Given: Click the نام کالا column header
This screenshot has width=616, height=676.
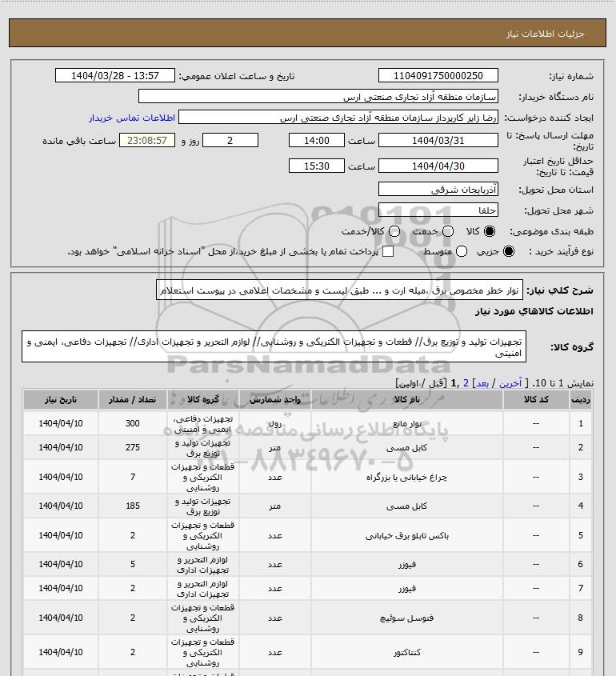Looking at the screenshot, I should point(407,400).
